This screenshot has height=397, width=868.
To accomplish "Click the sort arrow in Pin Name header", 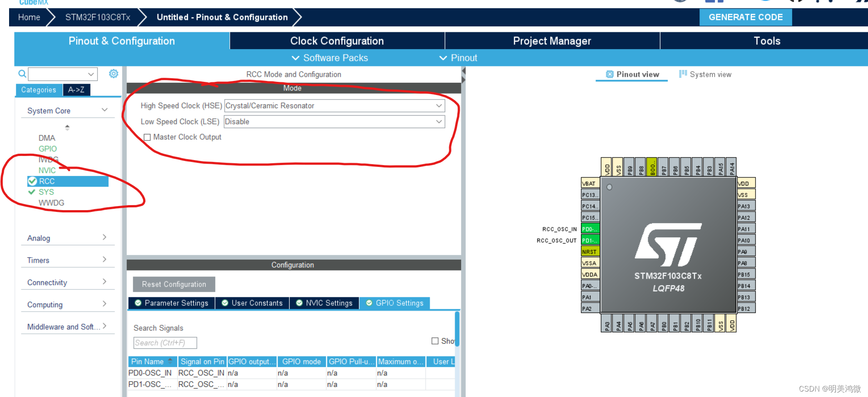I will (170, 361).
